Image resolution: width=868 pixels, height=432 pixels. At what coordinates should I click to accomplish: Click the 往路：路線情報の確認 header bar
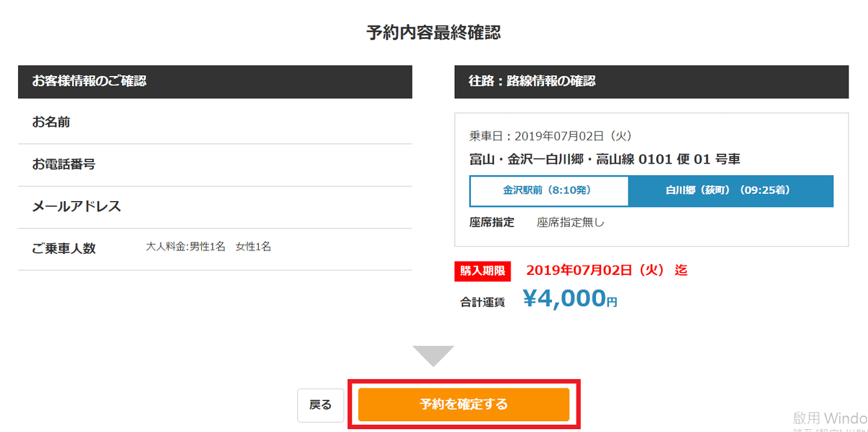point(651,82)
